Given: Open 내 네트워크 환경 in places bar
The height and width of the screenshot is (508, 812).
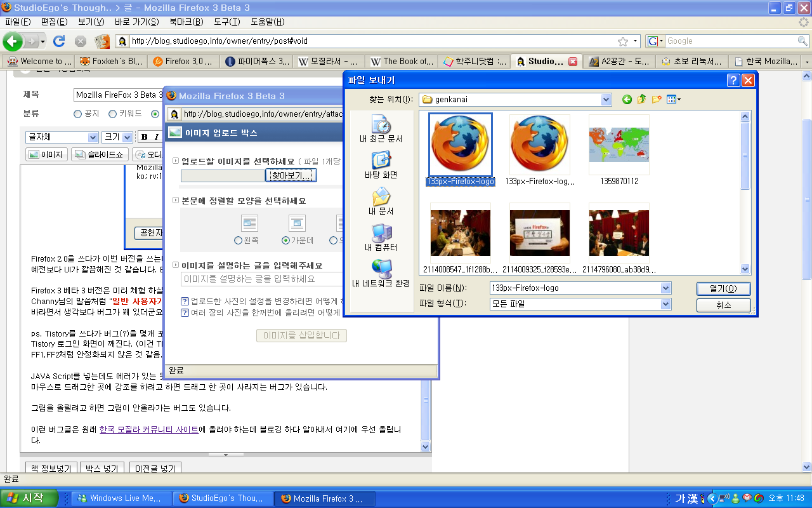Looking at the screenshot, I should [x=381, y=274].
